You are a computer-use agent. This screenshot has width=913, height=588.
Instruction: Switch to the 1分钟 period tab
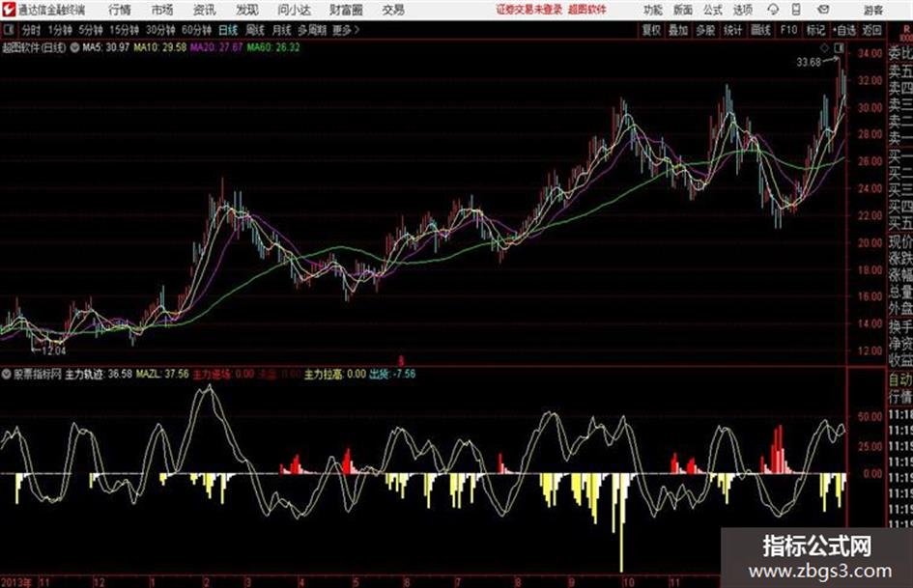(59, 30)
